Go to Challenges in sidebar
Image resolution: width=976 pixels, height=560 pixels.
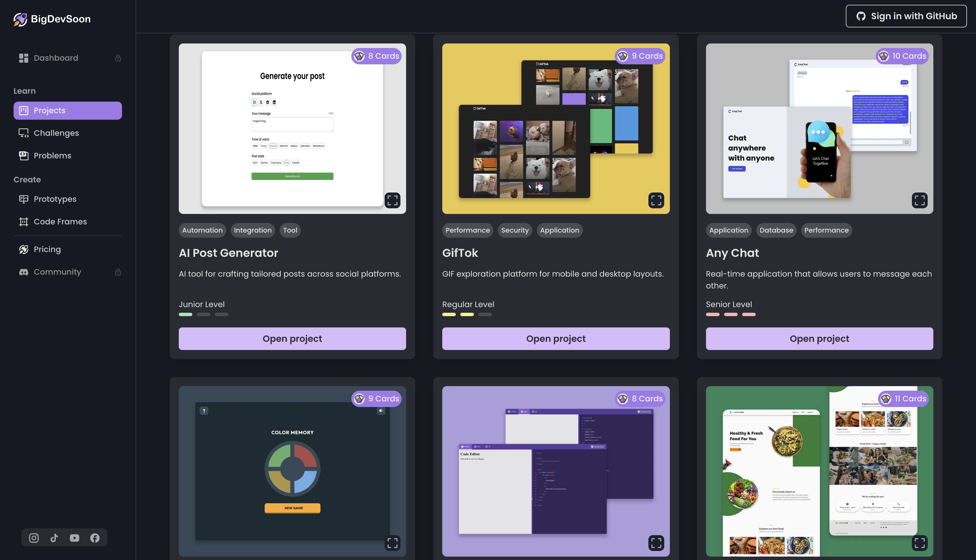56,133
